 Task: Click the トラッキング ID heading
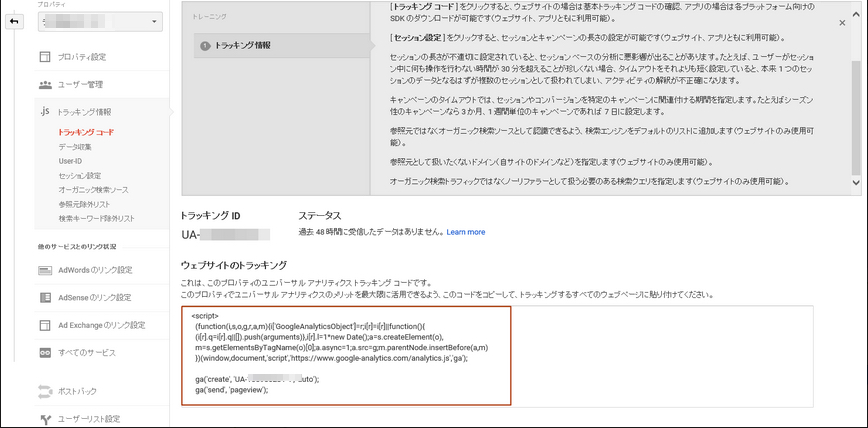(x=211, y=215)
